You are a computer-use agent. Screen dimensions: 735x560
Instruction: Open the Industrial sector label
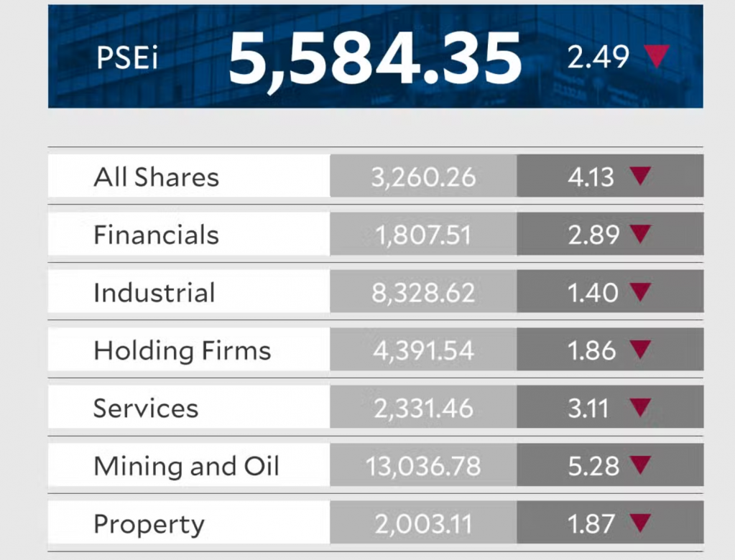coord(154,293)
